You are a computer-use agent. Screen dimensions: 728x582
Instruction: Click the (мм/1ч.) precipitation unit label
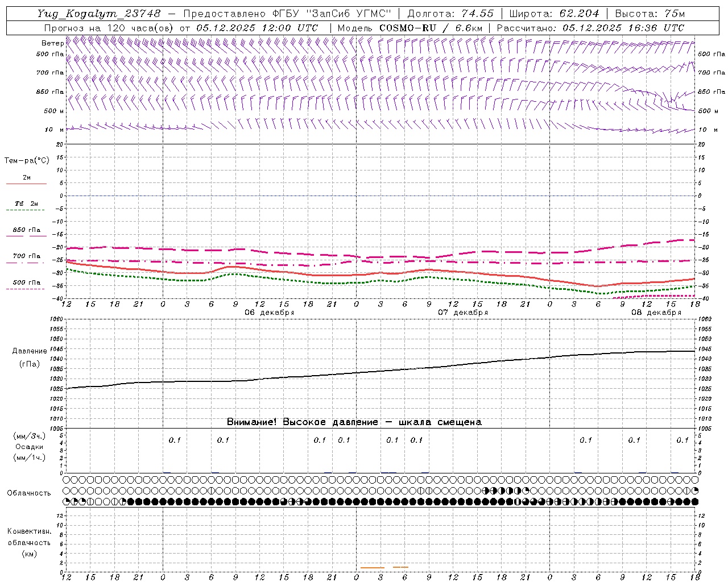point(30,458)
